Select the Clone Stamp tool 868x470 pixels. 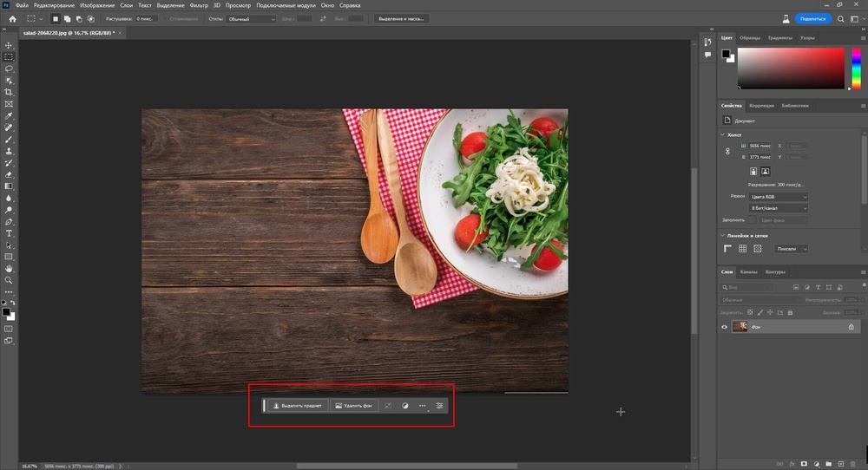(x=9, y=151)
